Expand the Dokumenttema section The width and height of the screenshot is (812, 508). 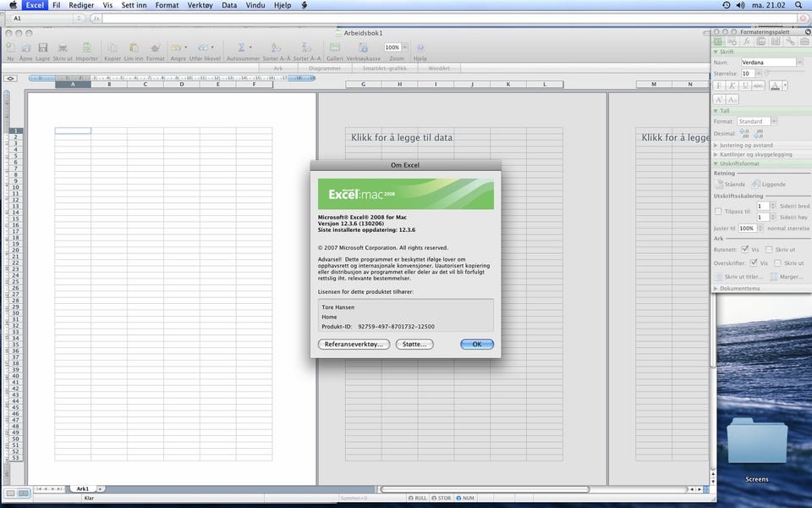click(716, 288)
